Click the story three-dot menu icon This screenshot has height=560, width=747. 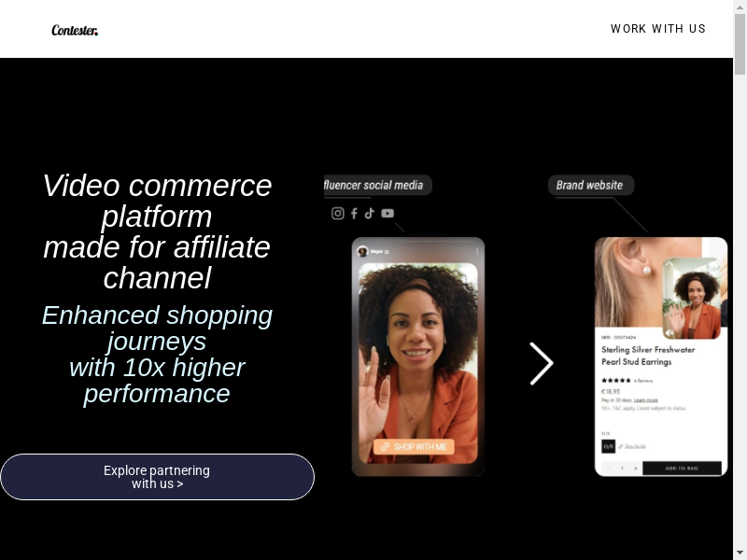[x=477, y=251]
